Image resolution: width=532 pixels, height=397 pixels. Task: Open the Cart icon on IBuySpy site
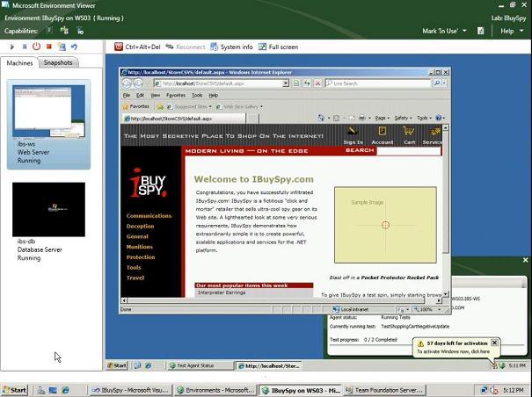tap(409, 134)
